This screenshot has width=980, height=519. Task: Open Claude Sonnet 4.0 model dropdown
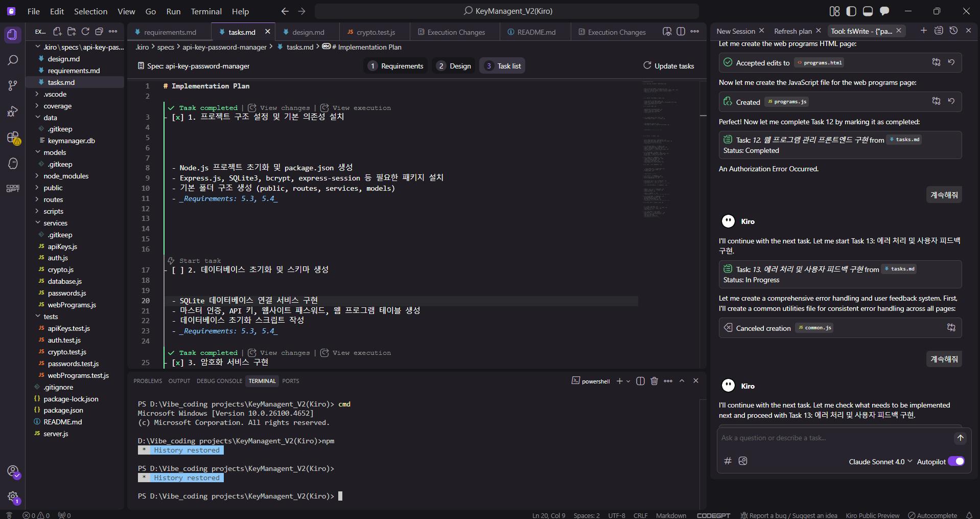[x=880, y=462]
